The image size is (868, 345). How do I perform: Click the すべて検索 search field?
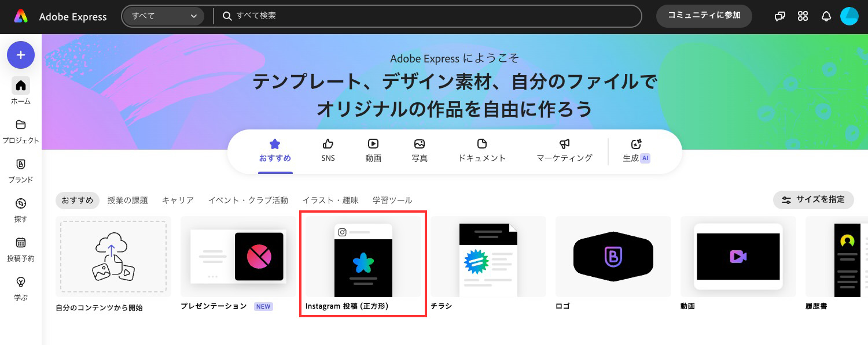coord(428,16)
